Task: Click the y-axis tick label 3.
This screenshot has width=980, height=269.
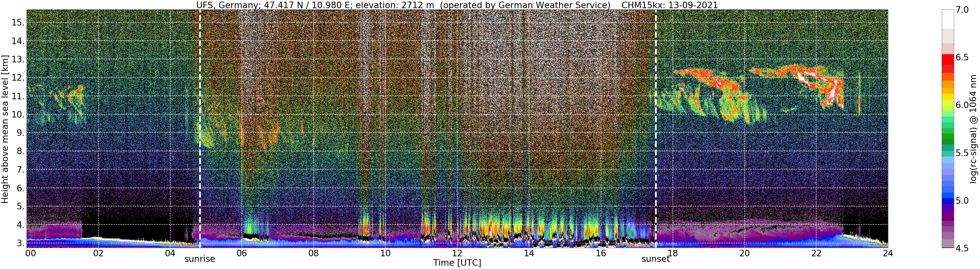Action: click(x=20, y=243)
